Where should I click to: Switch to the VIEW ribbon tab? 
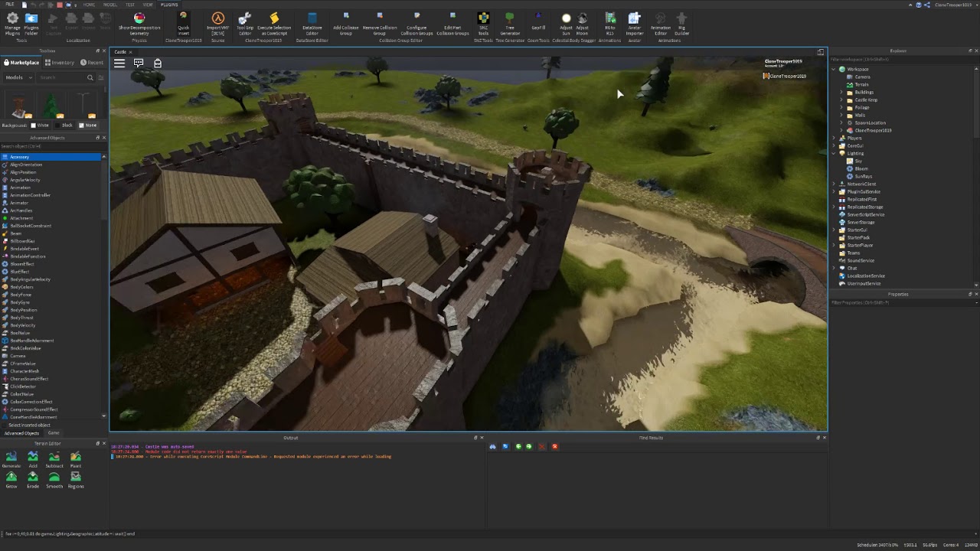coord(148,5)
